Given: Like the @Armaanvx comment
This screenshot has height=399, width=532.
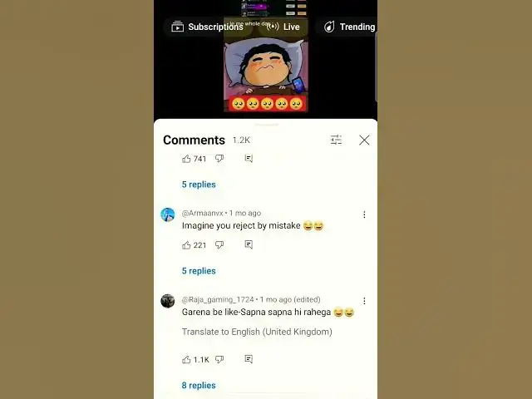Looking at the screenshot, I should 186,245.
